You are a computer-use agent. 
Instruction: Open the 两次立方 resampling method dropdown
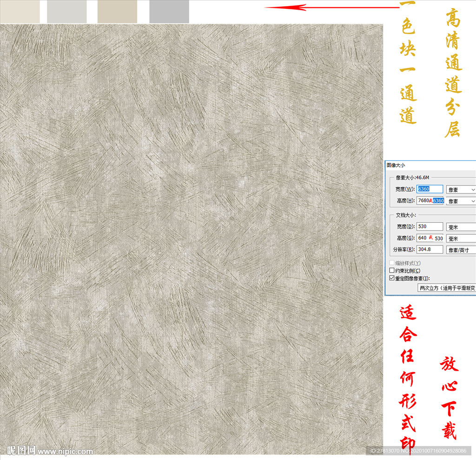pos(447,288)
